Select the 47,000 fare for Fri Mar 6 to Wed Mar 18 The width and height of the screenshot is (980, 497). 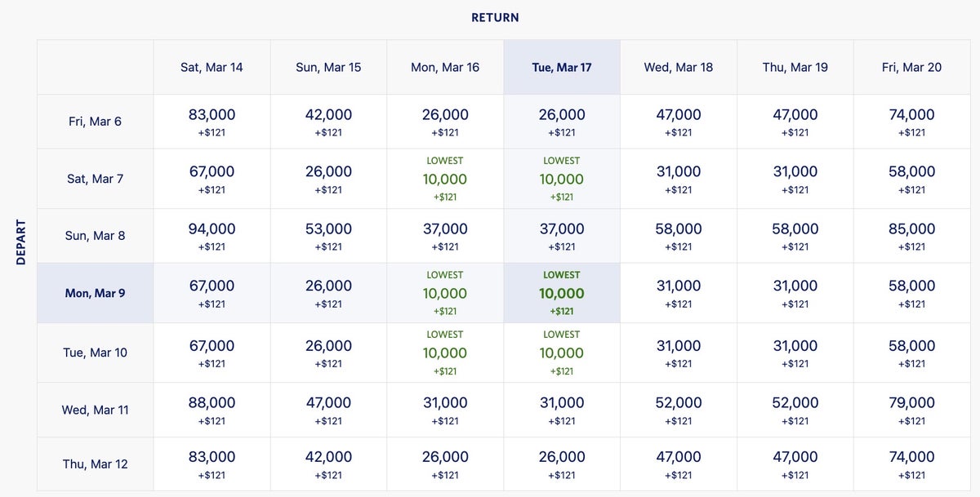(x=678, y=122)
